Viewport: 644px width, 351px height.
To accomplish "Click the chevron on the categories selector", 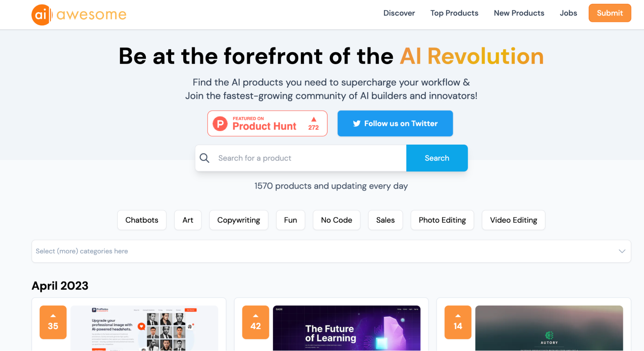I will click(621, 251).
